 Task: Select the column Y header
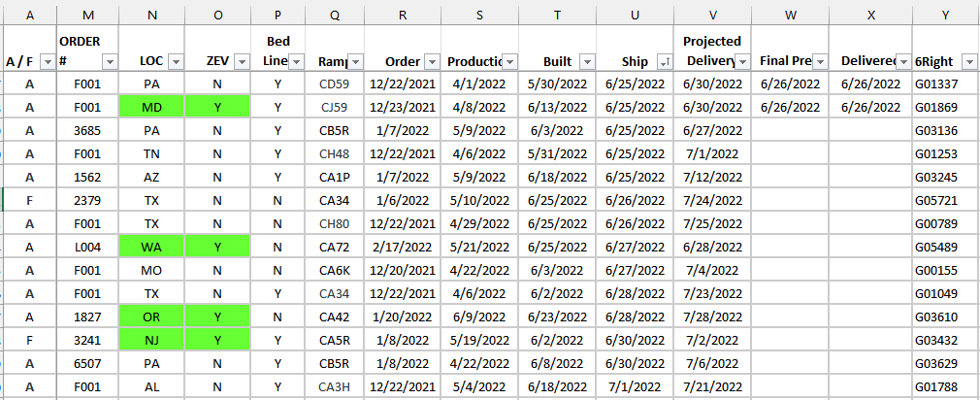(x=945, y=15)
